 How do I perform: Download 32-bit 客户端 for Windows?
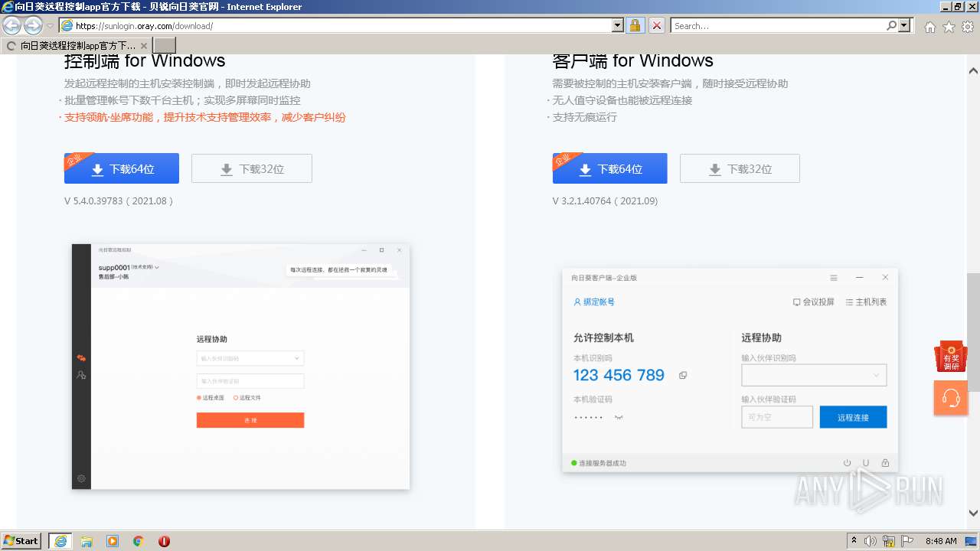(x=740, y=168)
